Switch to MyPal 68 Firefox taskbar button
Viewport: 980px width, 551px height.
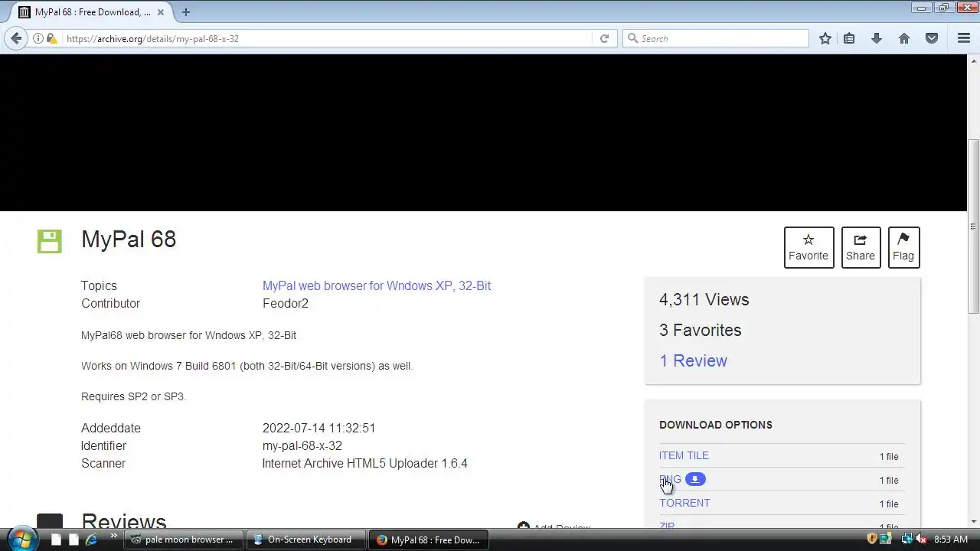tap(429, 540)
